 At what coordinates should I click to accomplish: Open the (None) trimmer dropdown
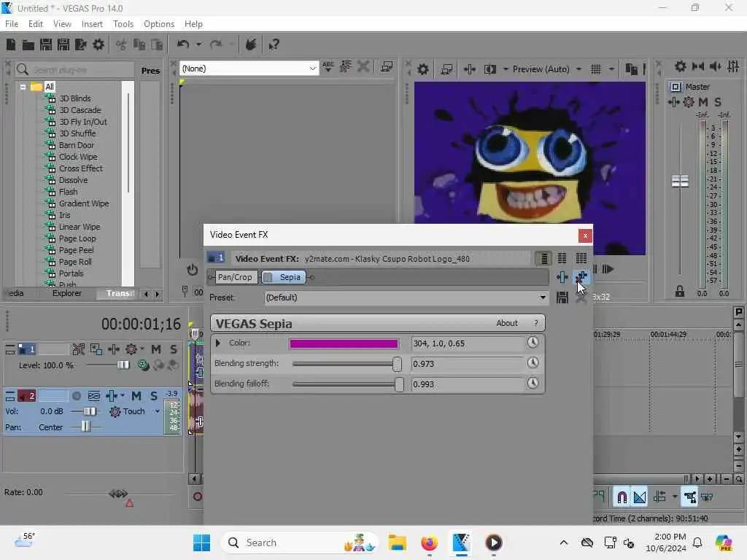pos(249,69)
